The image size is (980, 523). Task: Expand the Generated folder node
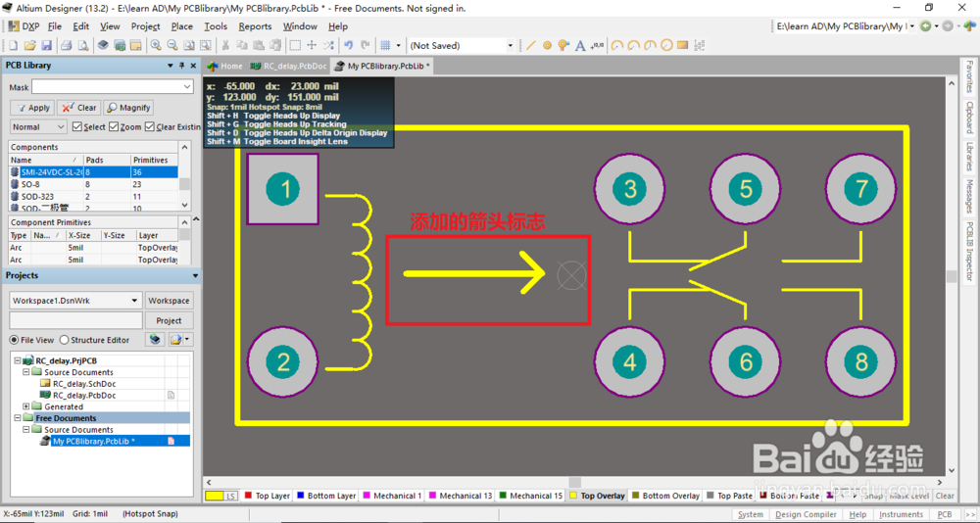[x=26, y=406]
